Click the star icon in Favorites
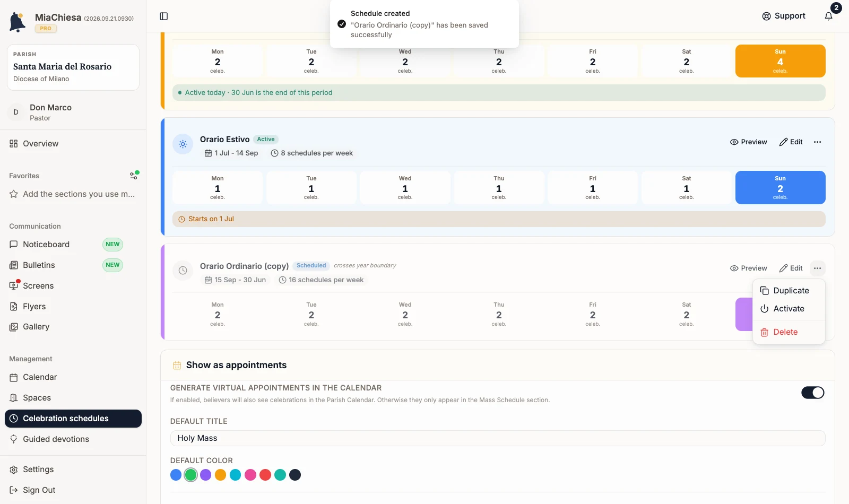Viewport: 849px width, 504px height. (14, 194)
